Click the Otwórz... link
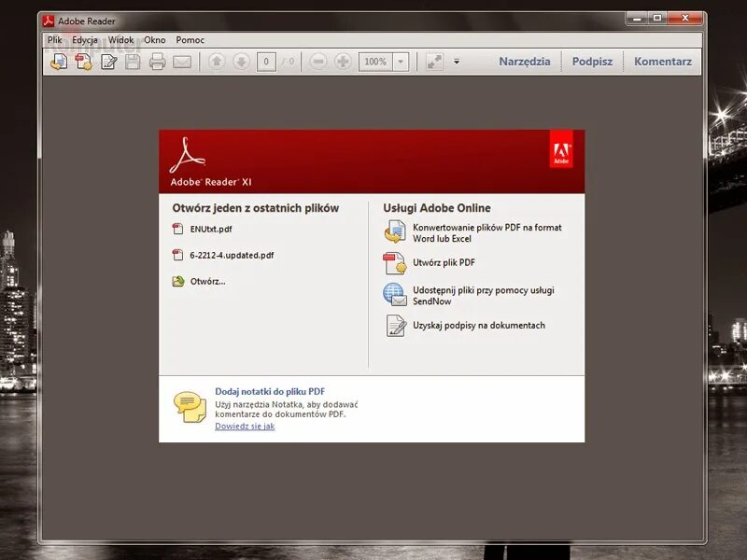This screenshot has height=560, width=747. [208, 282]
